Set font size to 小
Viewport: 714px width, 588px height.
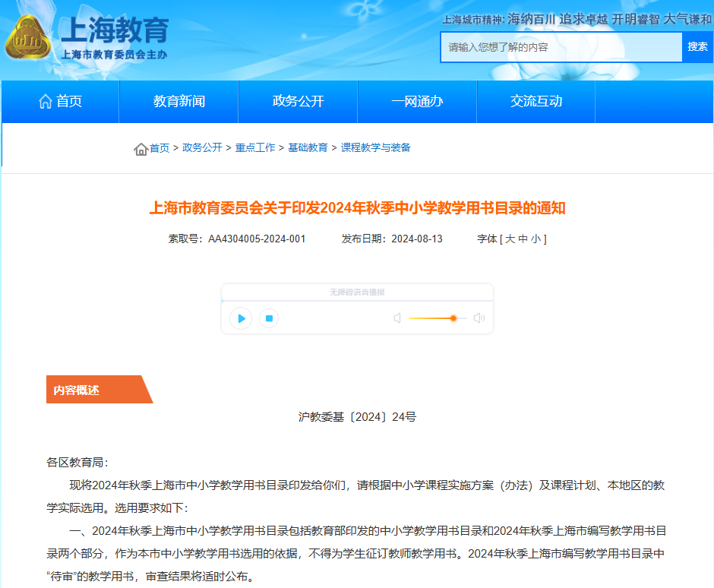pyautogui.click(x=535, y=239)
